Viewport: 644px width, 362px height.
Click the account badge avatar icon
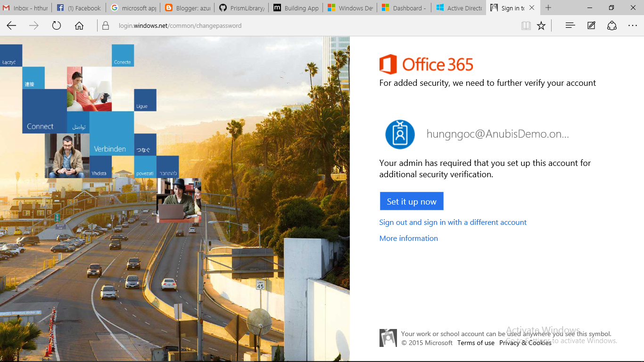(400, 134)
